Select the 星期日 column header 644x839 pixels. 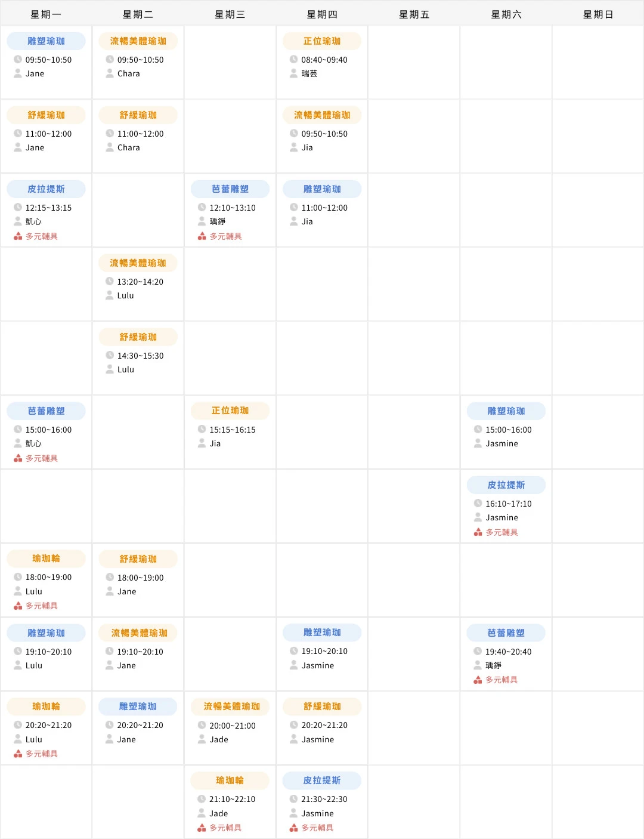pyautogui.click(x=597, y=13)
